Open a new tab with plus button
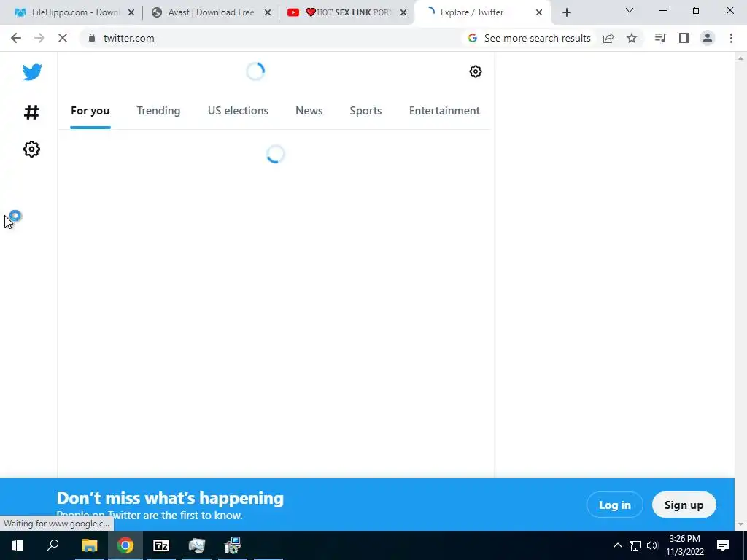747x560 pixels. coord(566,12)
